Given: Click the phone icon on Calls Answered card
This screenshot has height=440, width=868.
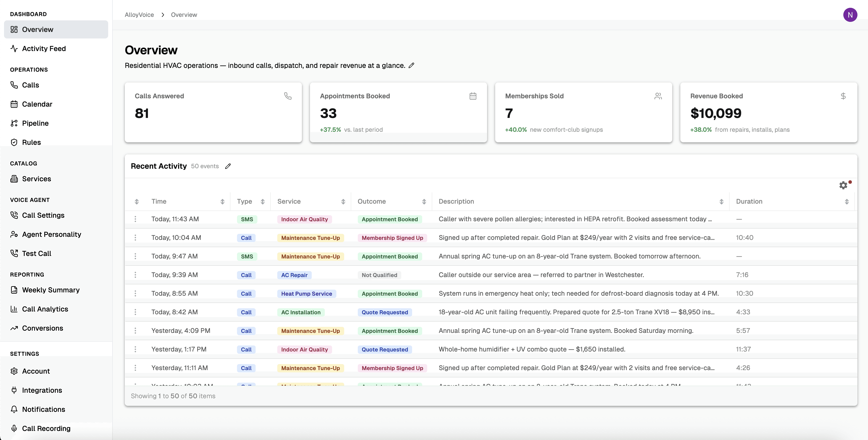Looking at the screenshot, I should (288, 96).
